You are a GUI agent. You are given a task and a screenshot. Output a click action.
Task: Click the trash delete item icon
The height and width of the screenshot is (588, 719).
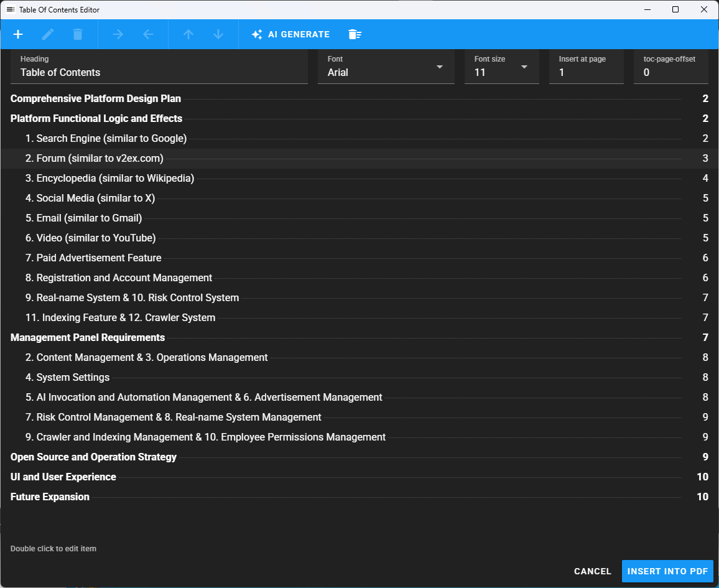coord(78,34)
